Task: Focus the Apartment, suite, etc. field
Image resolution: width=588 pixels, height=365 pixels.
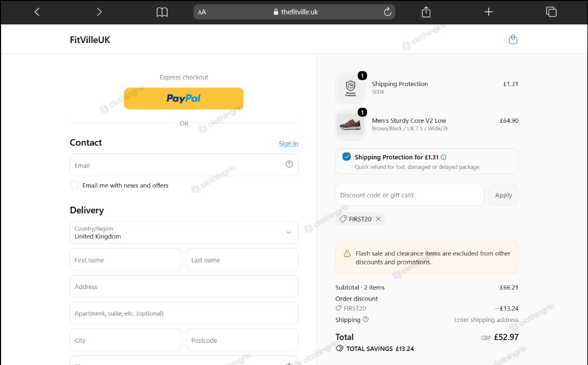Action: tap(184, 313)
